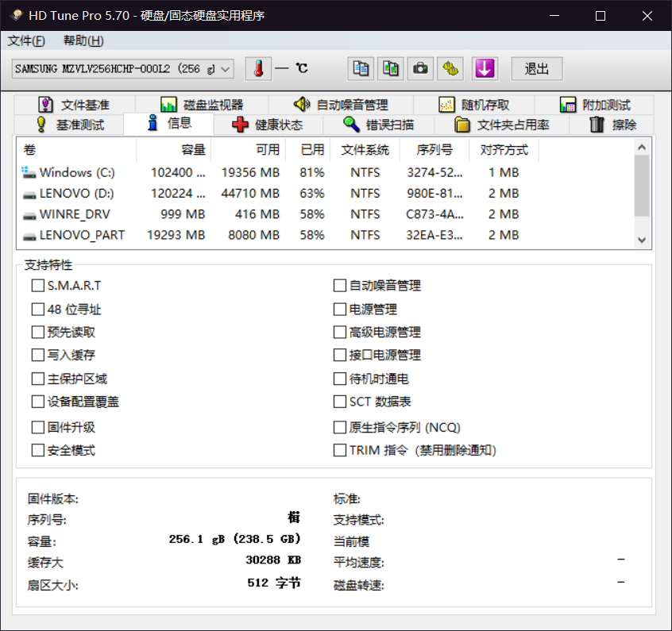Open the 自动噪音管理 tab
672x631 pixels.
click(x=341, y=105)
